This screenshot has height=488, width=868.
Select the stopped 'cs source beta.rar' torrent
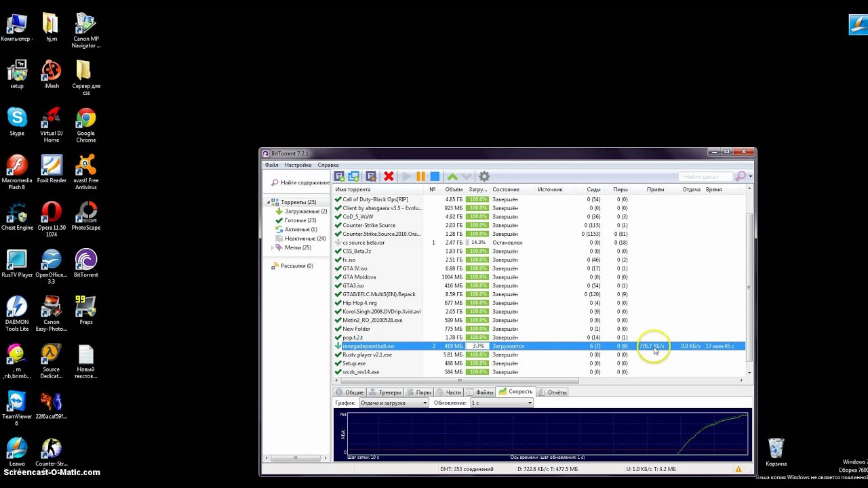pyautogui.click(x=539, y=243)
